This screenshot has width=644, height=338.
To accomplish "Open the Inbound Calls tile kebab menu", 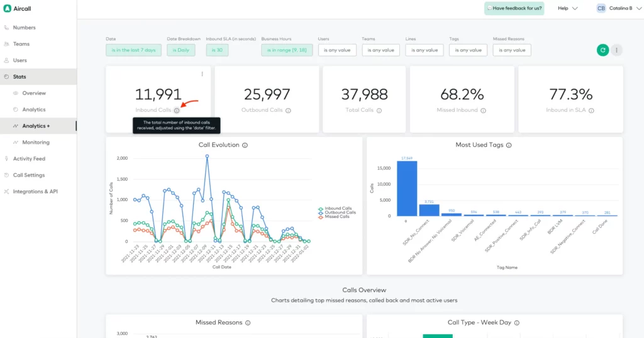I will pos(202,74).
